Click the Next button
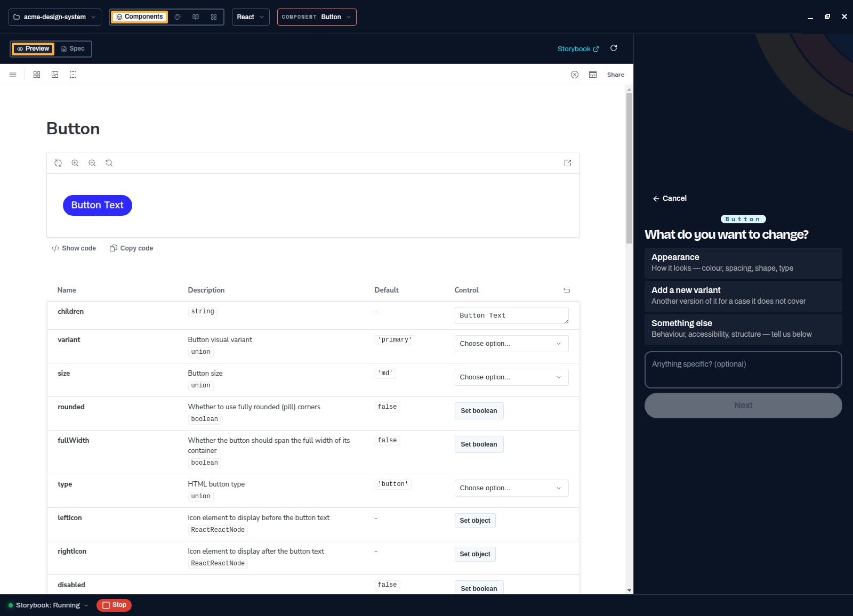This screenshot has width=853, height=616. click(743, 406)
